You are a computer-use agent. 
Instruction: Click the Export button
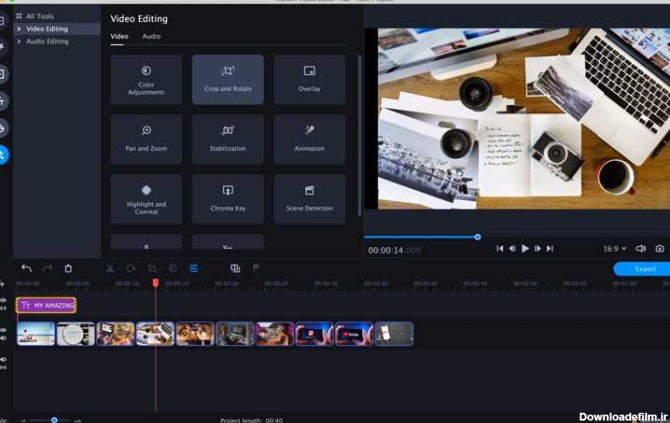[x=641, y=268]
